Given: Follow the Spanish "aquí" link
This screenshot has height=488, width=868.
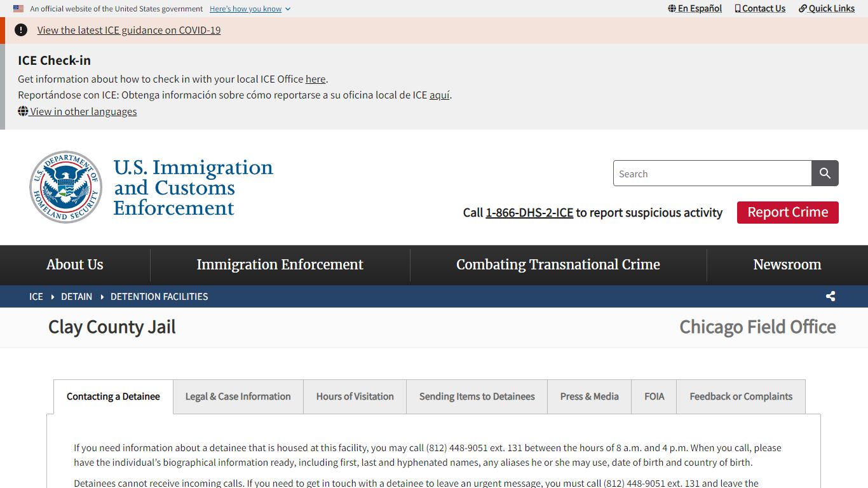Looking at the screenshot, I should click(440, 95).
